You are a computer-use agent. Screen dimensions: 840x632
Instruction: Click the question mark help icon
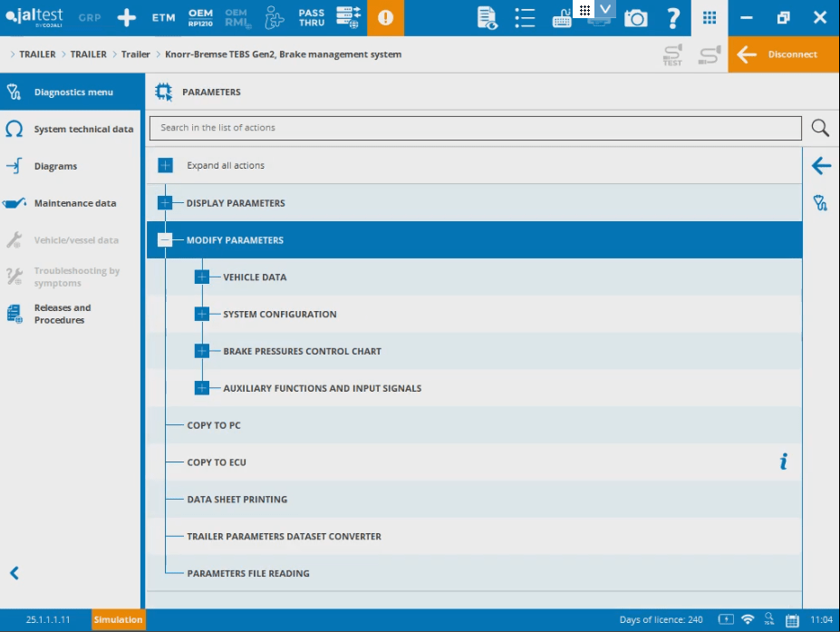[x=673, y=18]
